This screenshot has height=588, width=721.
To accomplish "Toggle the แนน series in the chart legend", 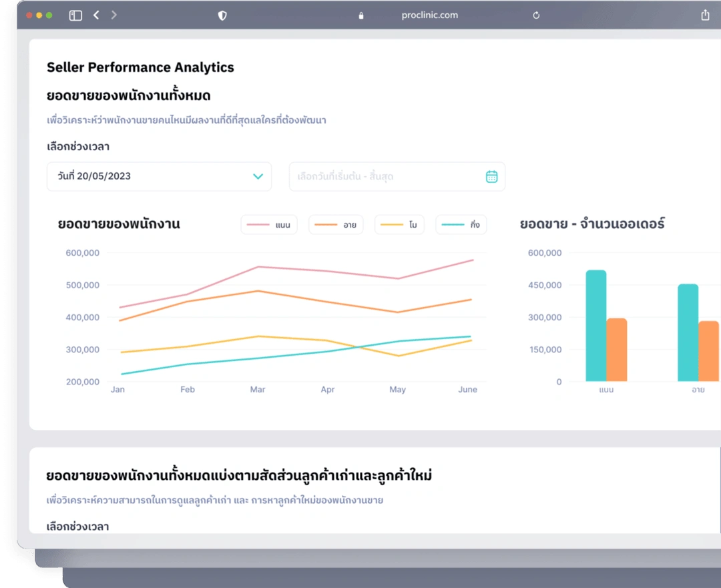I will click(x=269, y=224).
